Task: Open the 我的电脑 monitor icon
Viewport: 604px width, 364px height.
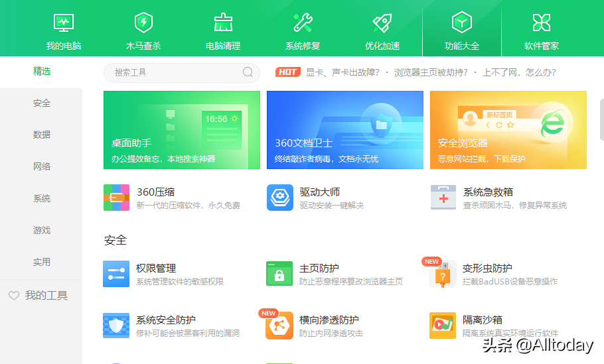Action: (x=64, y=23)
